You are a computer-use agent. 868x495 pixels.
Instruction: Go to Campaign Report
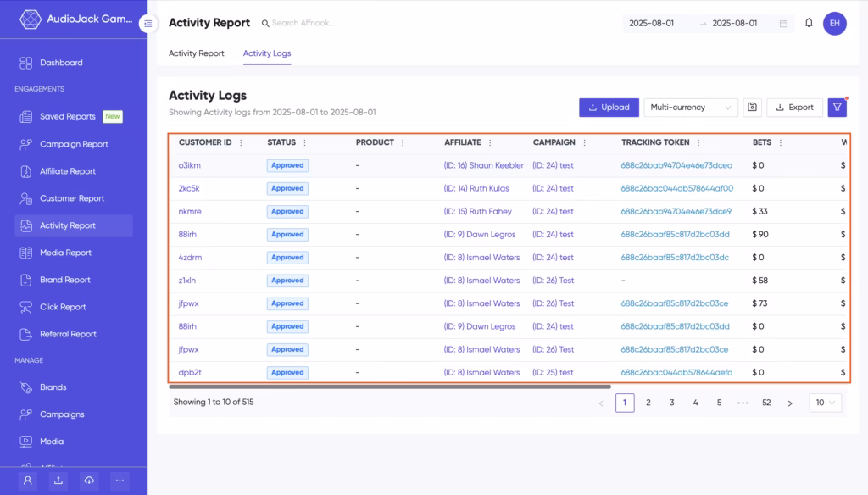point(74,144)
